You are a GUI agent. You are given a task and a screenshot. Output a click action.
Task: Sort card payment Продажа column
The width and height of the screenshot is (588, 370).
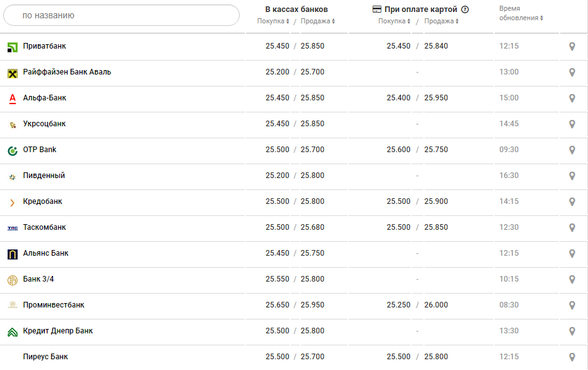(441, 21)
